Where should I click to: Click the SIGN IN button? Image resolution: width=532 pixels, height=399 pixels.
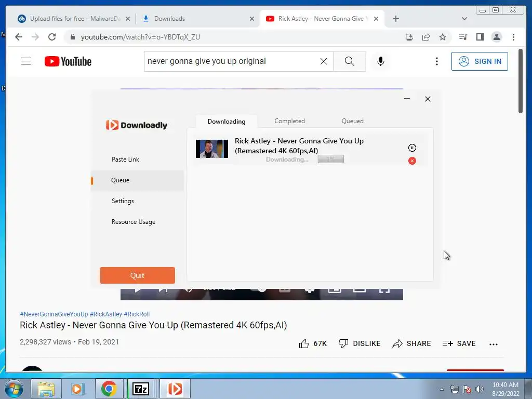point(480,61)
